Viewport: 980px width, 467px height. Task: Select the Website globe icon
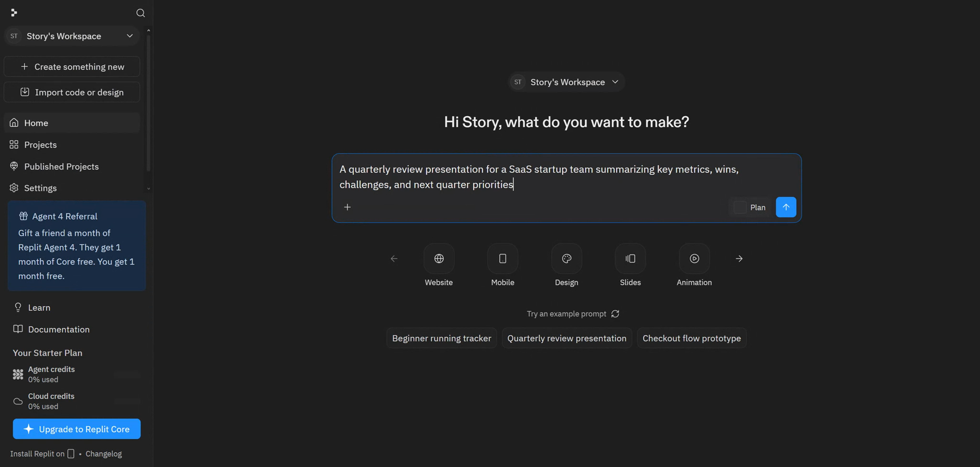pyautogui.click(x=439, y=259)
